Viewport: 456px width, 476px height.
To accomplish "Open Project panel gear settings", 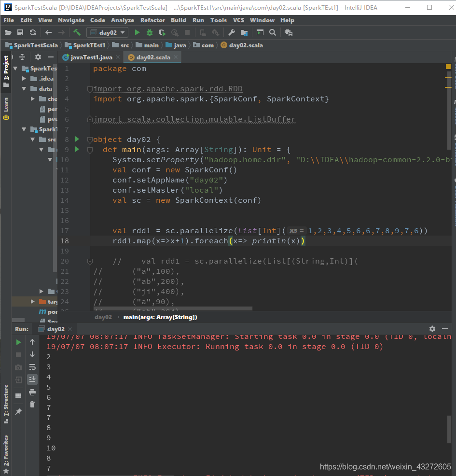I will click(38, 57).
